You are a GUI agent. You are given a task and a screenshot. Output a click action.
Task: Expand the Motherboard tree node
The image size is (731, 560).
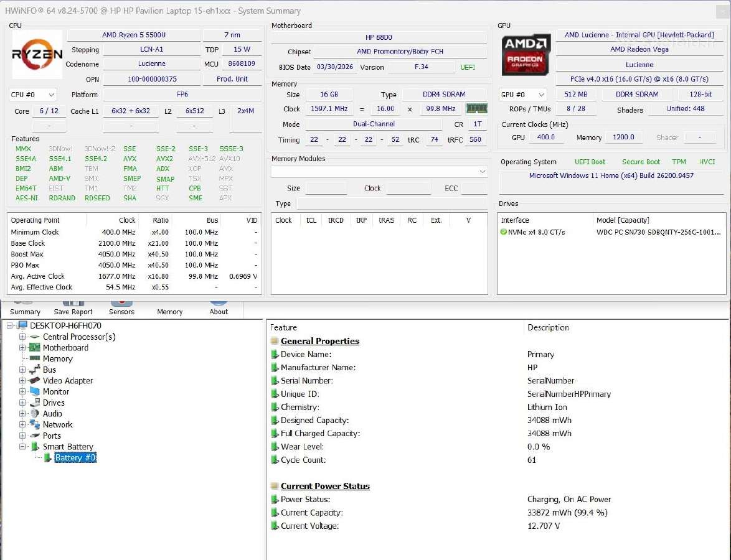(x=22, y=348)
